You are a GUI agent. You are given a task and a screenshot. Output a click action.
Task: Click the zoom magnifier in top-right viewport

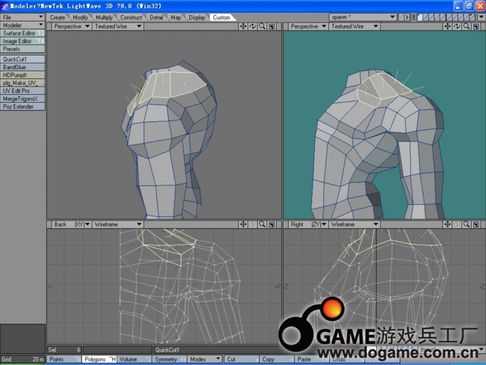pos(467,26)
